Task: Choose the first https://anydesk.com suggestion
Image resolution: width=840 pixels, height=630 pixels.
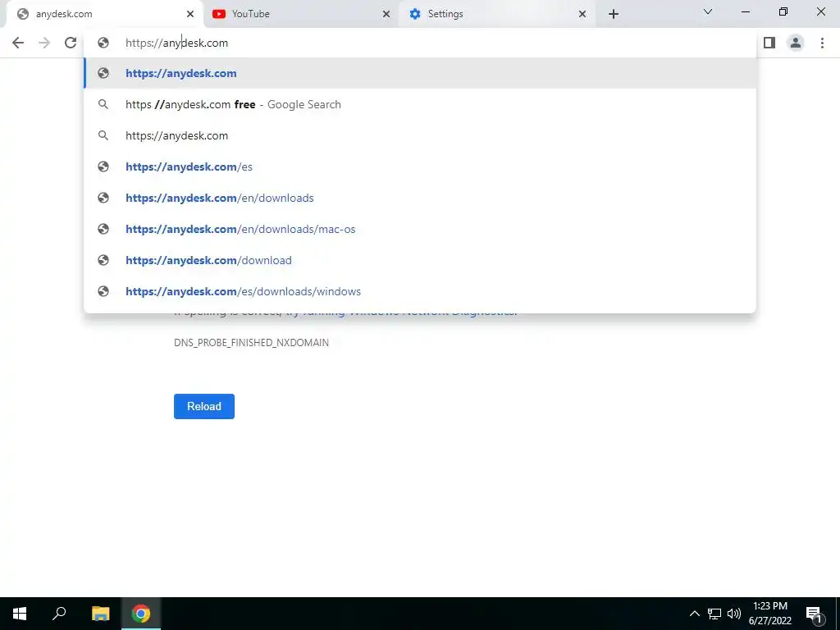Action: click(x=420, y=73)
